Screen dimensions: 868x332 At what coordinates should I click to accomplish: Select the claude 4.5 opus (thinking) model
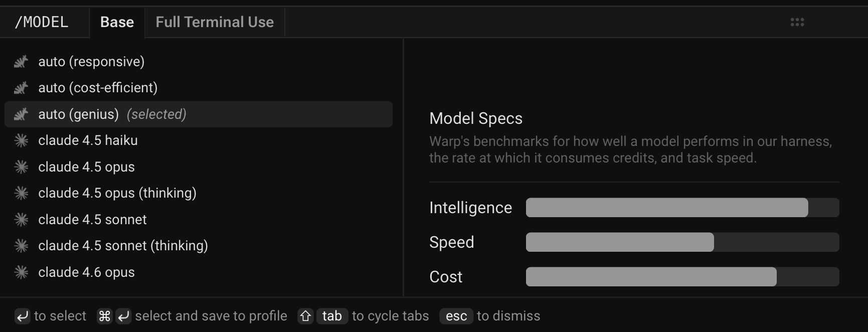pyautogui.click(x=117, y=193)
